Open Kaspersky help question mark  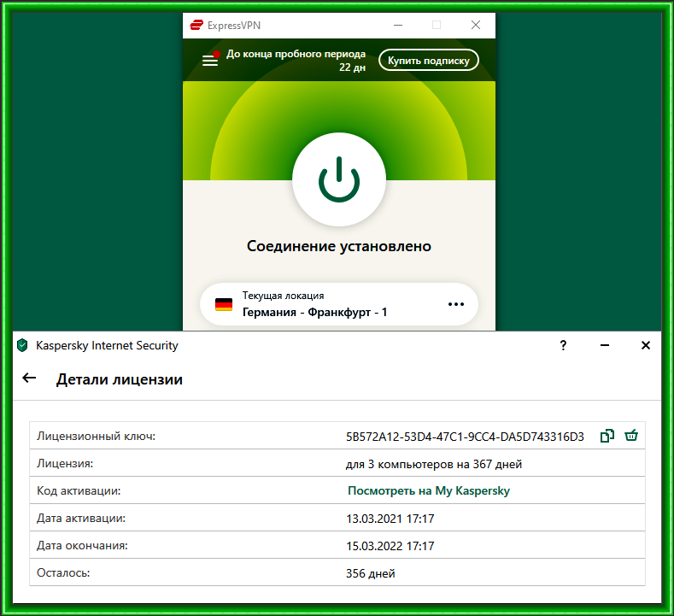coord(563,345)
